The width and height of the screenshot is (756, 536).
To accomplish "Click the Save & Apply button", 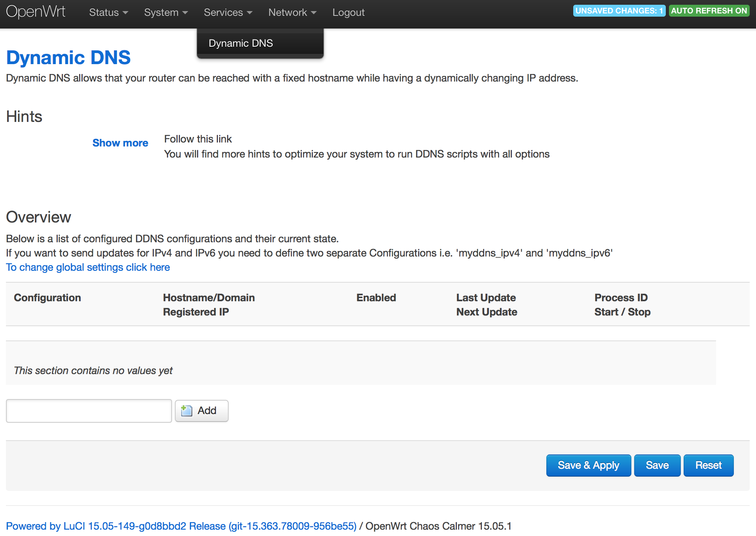I will tap(589, 466).
